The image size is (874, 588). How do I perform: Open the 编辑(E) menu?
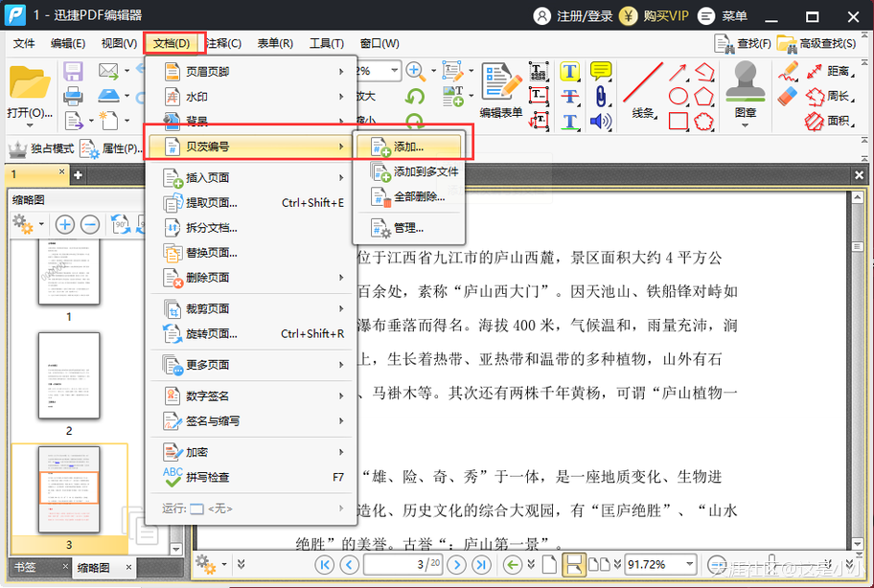click(67, 43)
